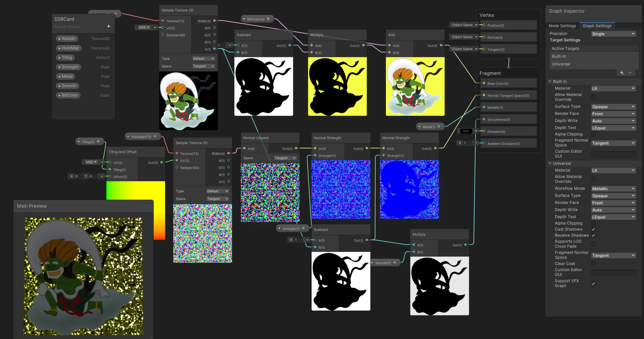Click the Base Color(3) input port in Fragment
This screenshot has height=339, width=644.
pos(484,83)
